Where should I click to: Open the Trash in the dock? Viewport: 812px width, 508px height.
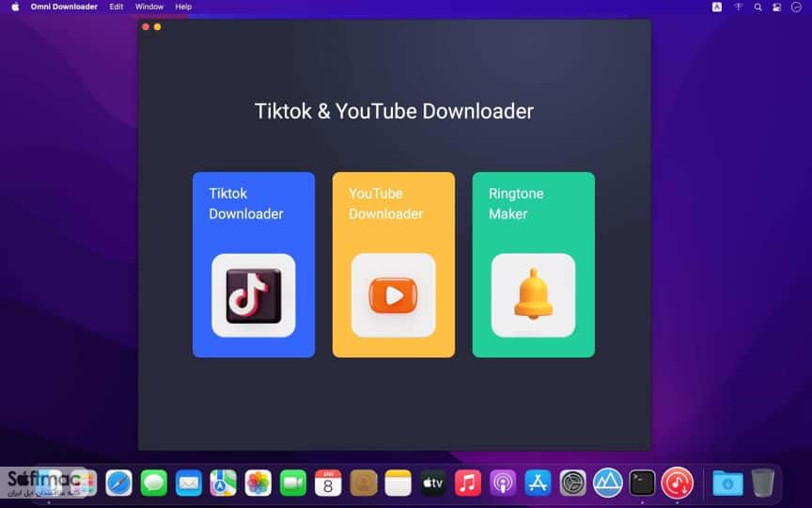click(x=763, y=484)
